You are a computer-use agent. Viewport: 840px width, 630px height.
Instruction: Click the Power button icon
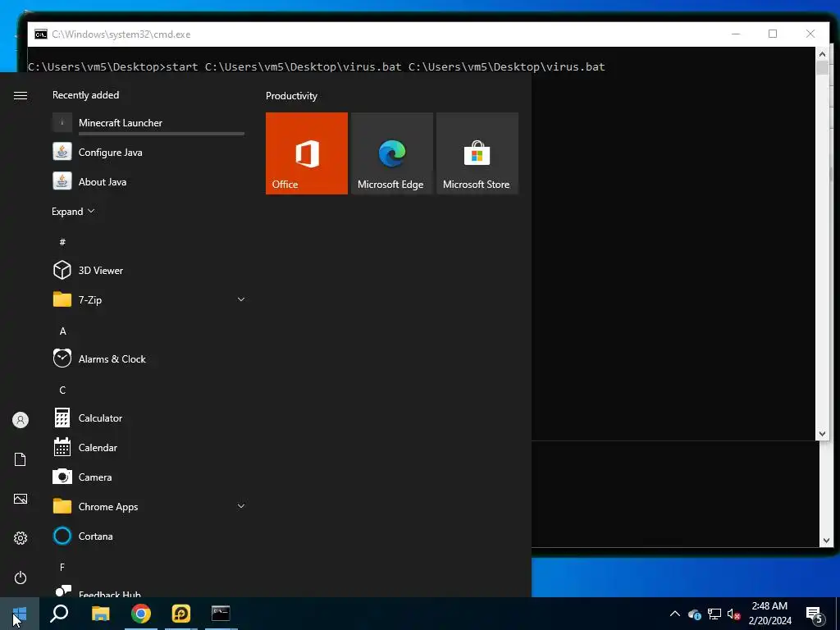tap(21, 577)
